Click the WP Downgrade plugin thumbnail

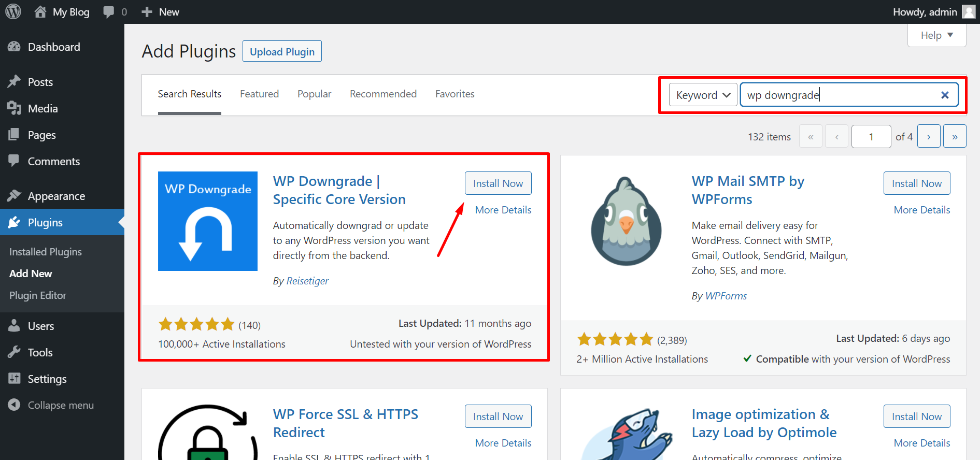pyautogui.click(x=208, y=221)
